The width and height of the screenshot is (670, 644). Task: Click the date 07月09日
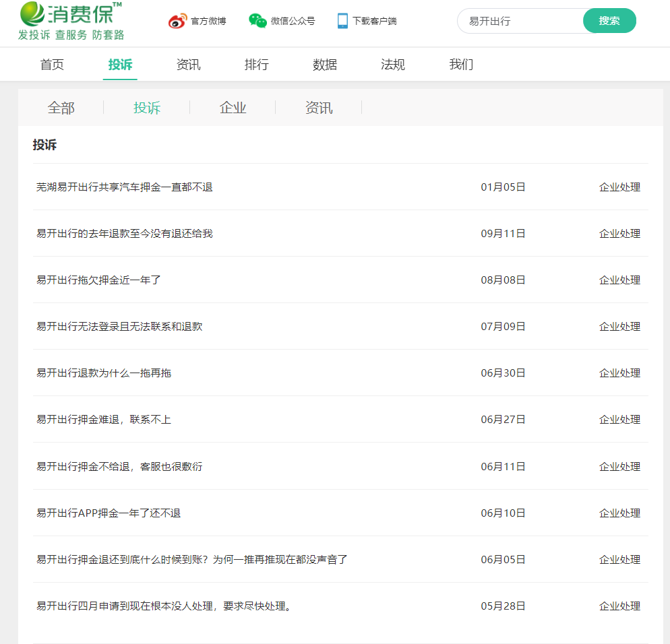coord(503,327)
